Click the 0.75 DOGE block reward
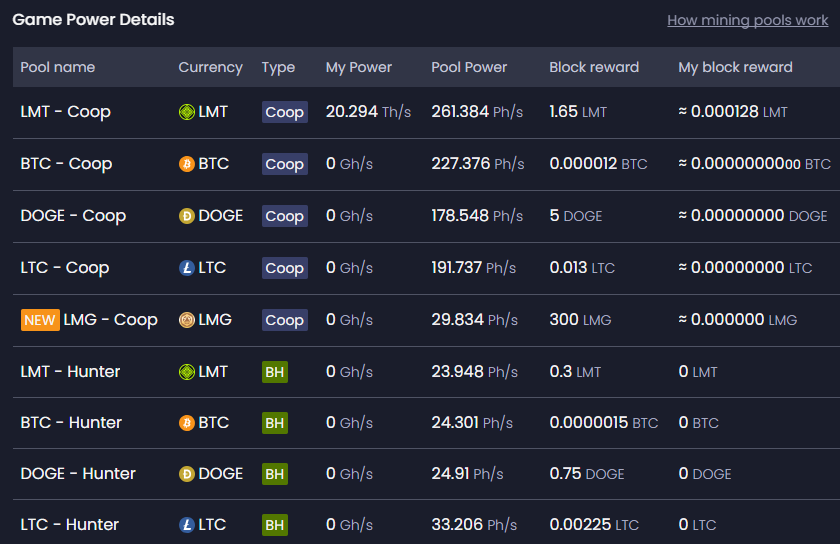Image resolution: width=840 pixels, height=544 pixels. (587, 474)
